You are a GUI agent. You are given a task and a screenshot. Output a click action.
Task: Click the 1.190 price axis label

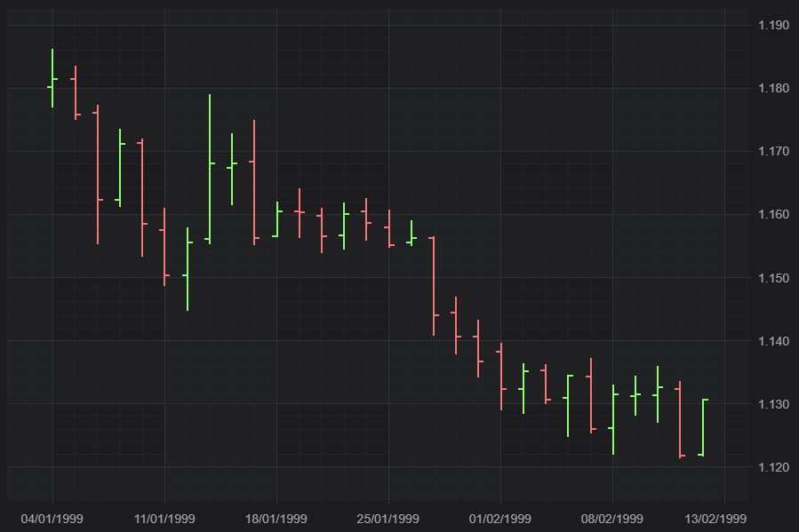point(773,25)
